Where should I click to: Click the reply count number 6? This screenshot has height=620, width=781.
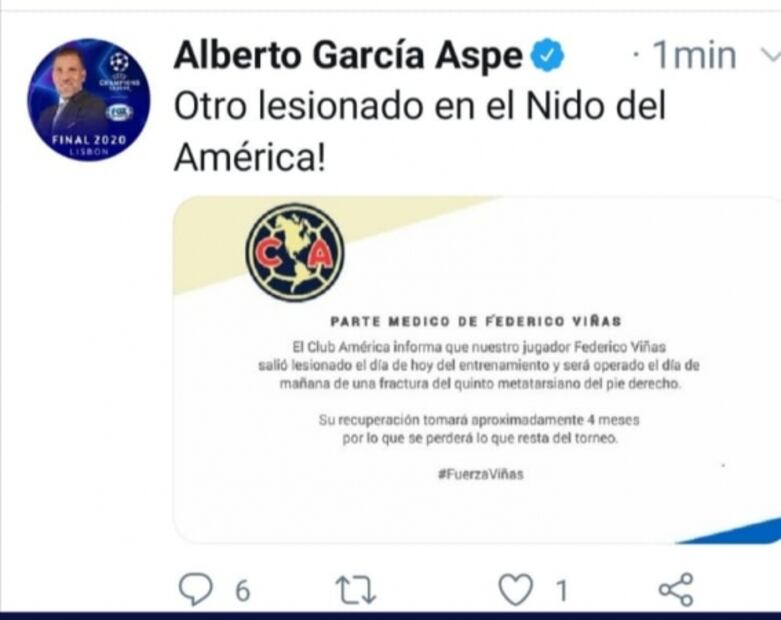click(x=242, y=591)
